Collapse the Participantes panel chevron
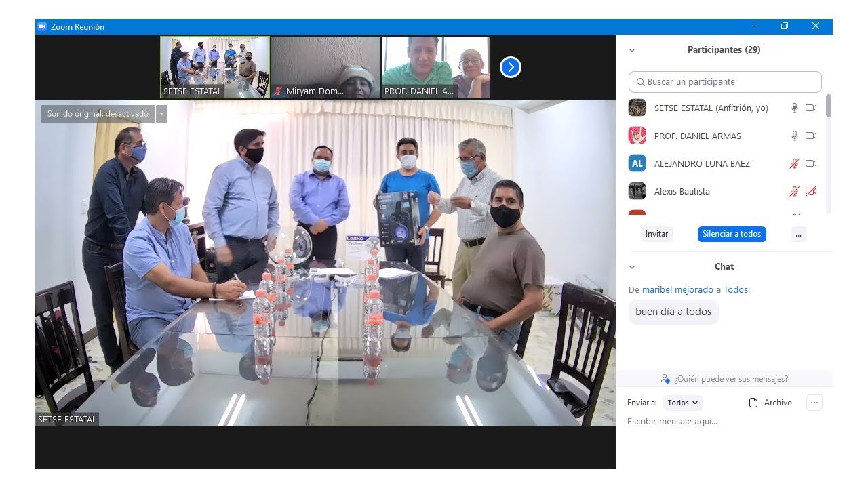This screenshot has height=488, width=868. pos(632,50)
